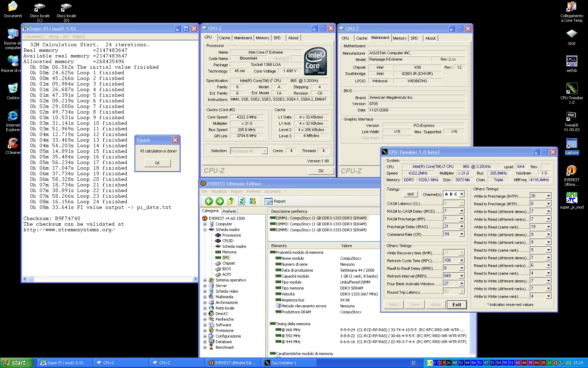The width and height of the screenshot is (588, 368).
Task: Open the Documenti desktop icon
Action: 13,9
